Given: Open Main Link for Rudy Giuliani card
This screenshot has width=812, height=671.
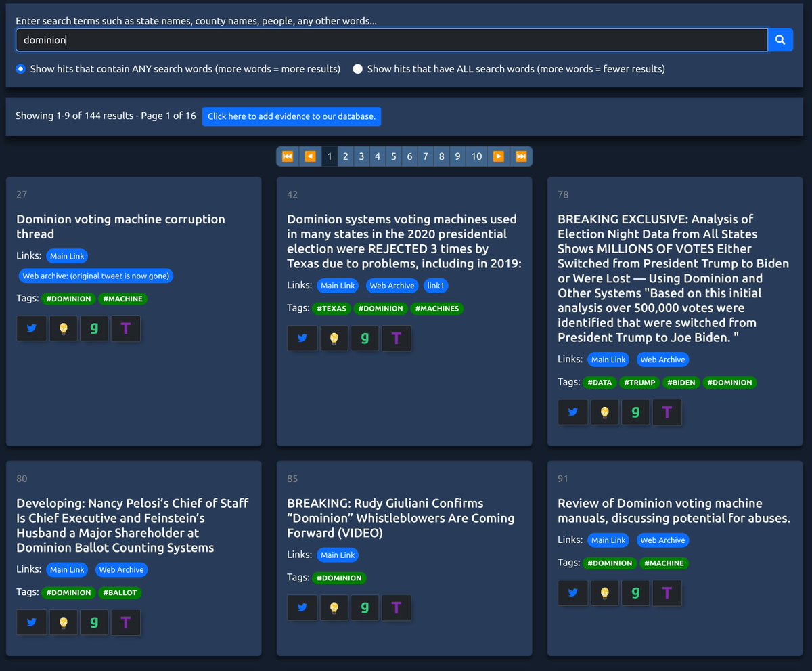Looking at the screenshot, I should tap(338, 555).
